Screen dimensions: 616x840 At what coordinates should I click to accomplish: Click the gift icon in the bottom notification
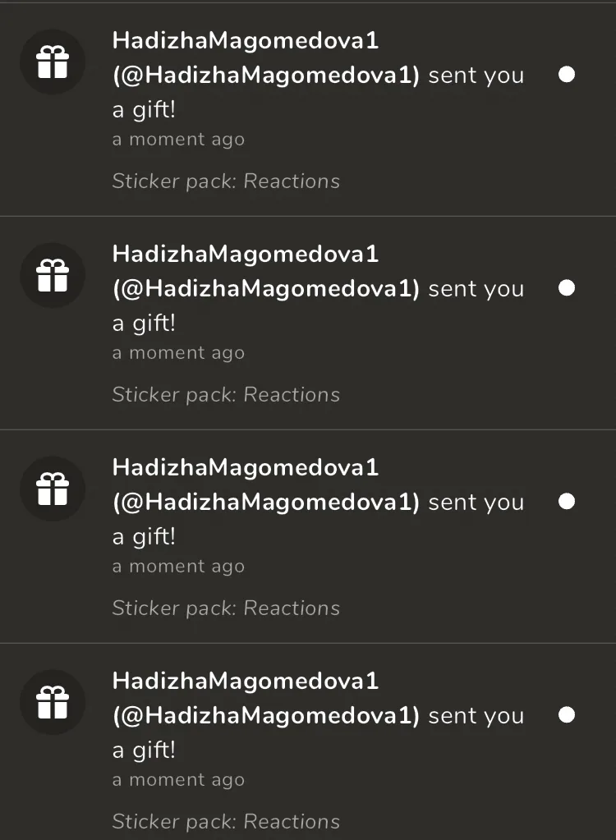click(x=53, y=702)
